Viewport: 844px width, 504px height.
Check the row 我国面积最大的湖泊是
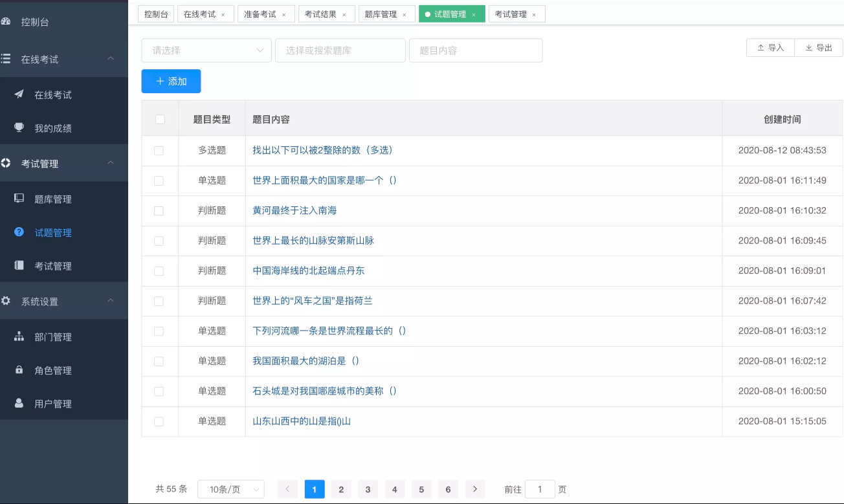(x=159, y=361)
